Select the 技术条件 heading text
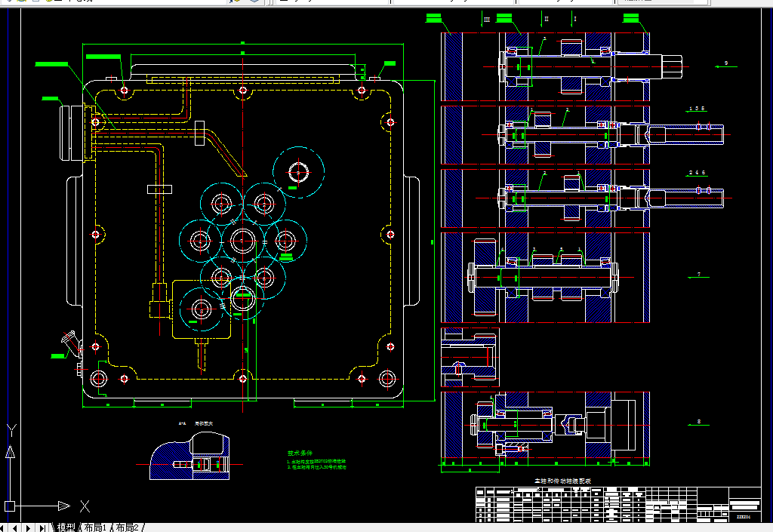Screen dimensions: 773x532 300,453
